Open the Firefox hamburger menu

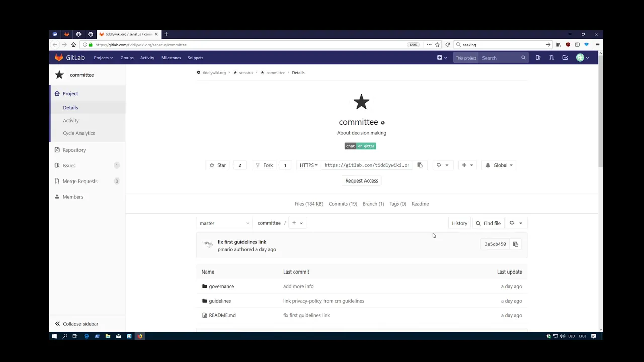[x=597, y=45]
